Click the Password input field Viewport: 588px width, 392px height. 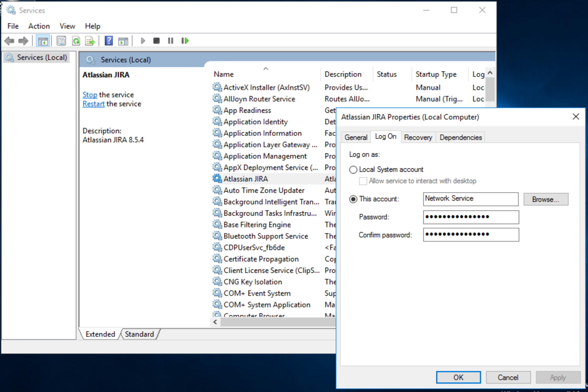(471, 217)
